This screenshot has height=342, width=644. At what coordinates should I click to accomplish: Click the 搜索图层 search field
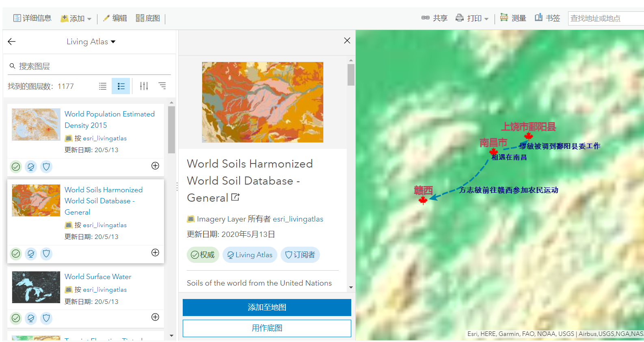[x=89, y=66]
